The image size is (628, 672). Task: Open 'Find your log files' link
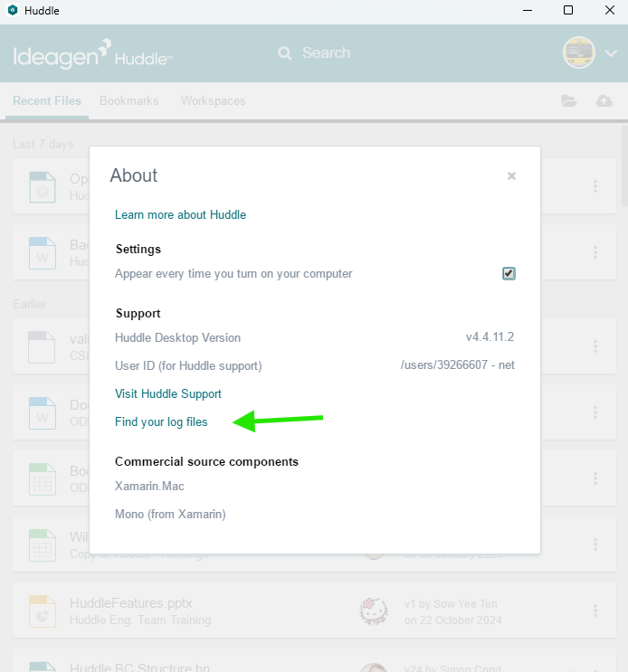[161, 421]
